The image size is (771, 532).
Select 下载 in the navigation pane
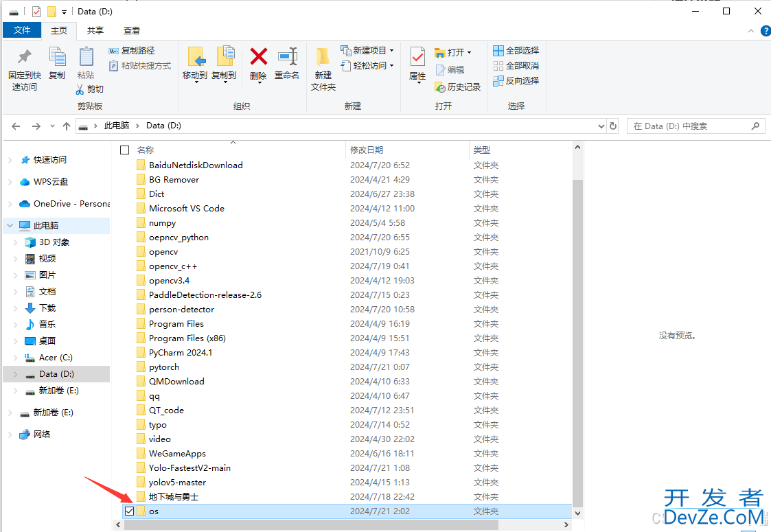[x=47, y=308]
